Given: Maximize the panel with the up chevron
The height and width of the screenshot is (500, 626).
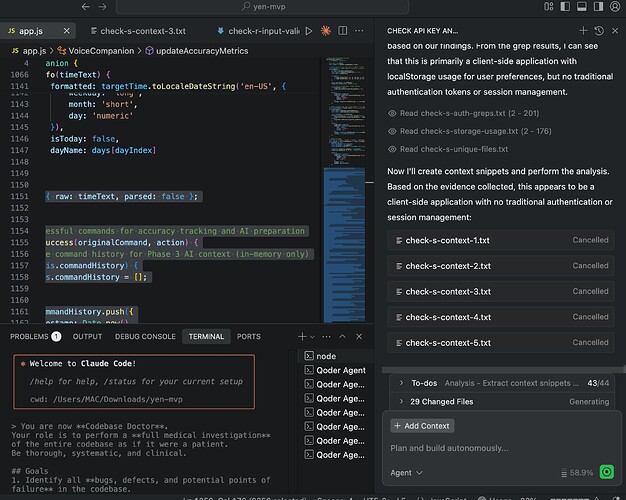Looking at the screenshot, I should coord(343,337).
